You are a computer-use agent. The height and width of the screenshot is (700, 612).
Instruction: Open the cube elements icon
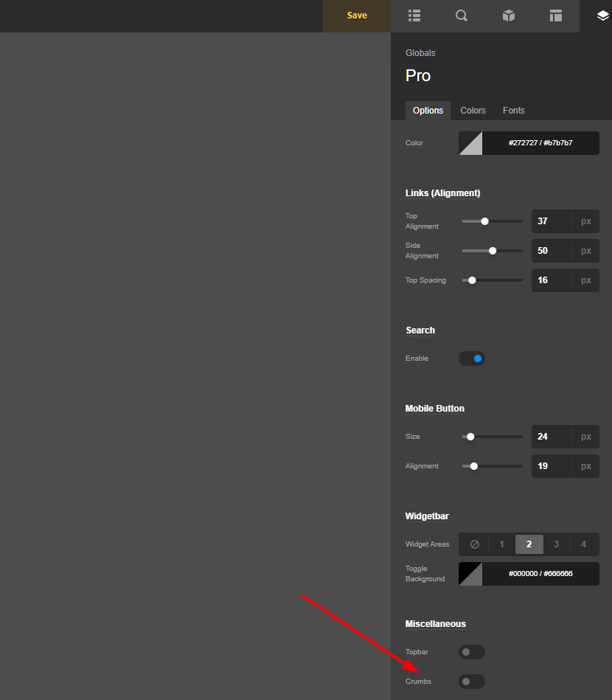click(509, 15)
